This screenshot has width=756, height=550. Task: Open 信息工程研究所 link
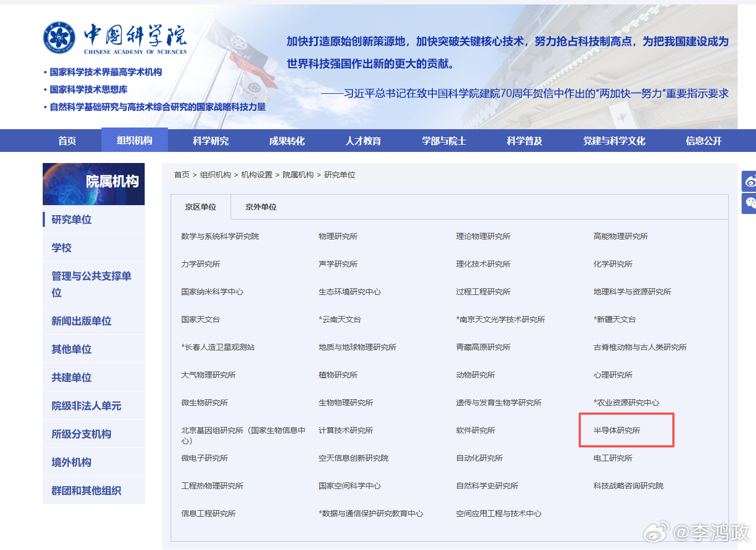(x=208, y=513)
